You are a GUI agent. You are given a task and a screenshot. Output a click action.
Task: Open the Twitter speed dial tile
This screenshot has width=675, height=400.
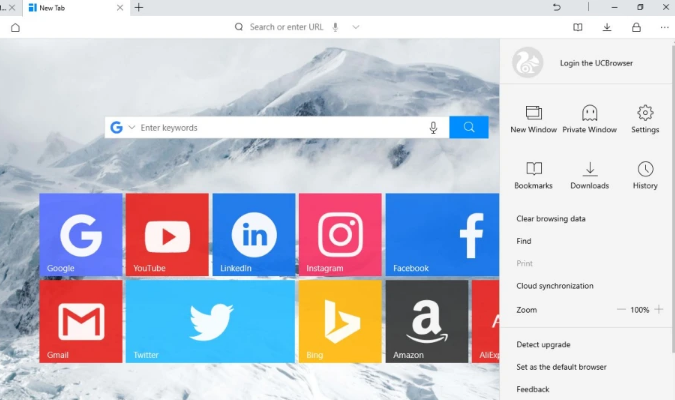pyautogui.click(x=211, y=322)
